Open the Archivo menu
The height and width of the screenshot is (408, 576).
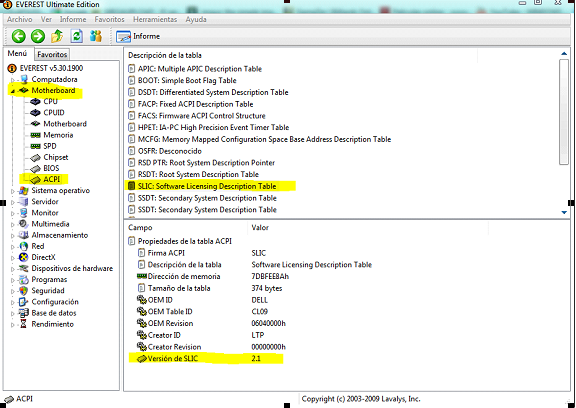(x=19, y=19)
